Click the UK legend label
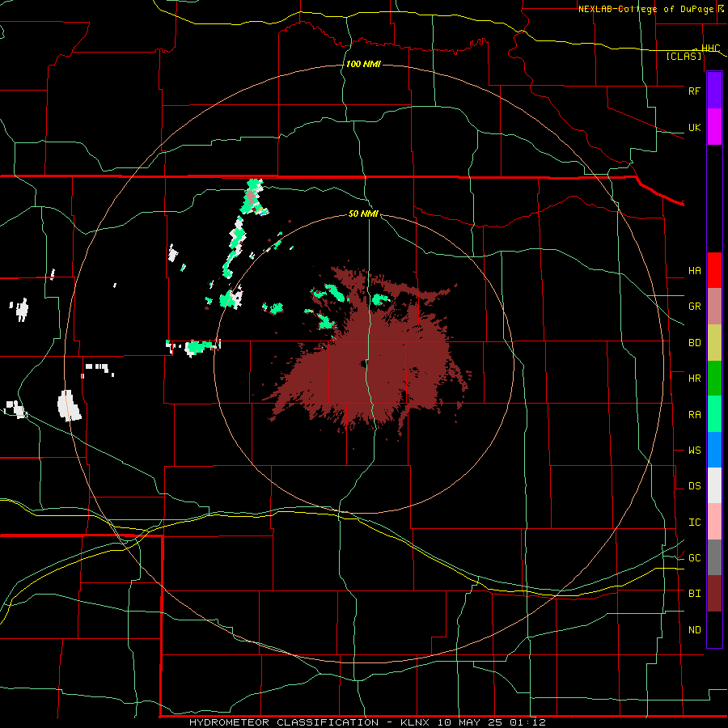 pos(694,127)
